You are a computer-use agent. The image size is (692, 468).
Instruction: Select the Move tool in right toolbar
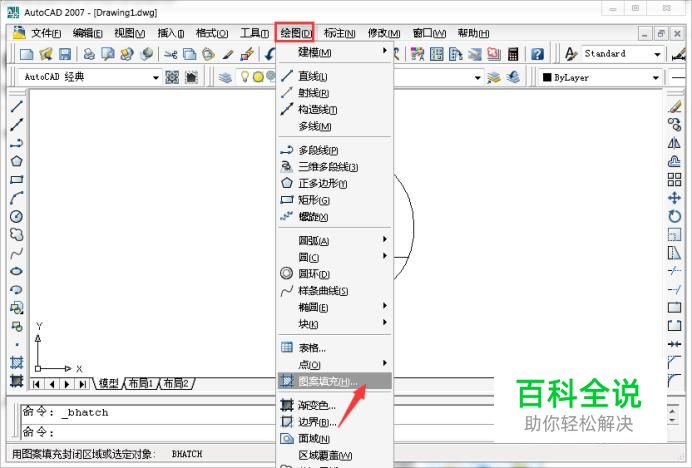click(674, 198)
